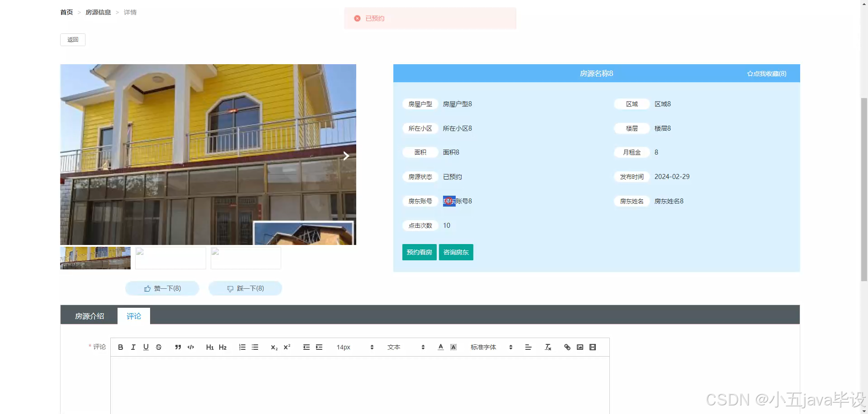Click the 返回 back button
This screenshot has width=868, height=414.
pos(73,40)
